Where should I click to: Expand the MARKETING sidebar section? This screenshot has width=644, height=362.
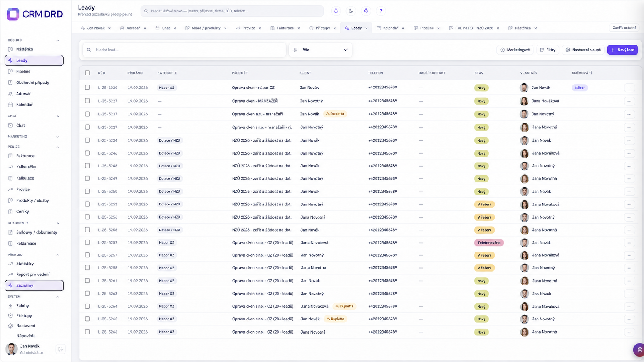pyautogui.click(x=58, y=137)
